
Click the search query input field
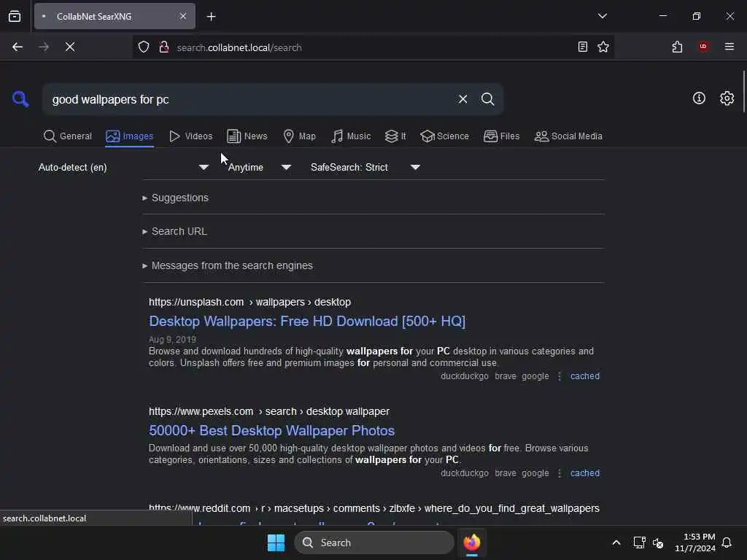click(x=250, y=99)
